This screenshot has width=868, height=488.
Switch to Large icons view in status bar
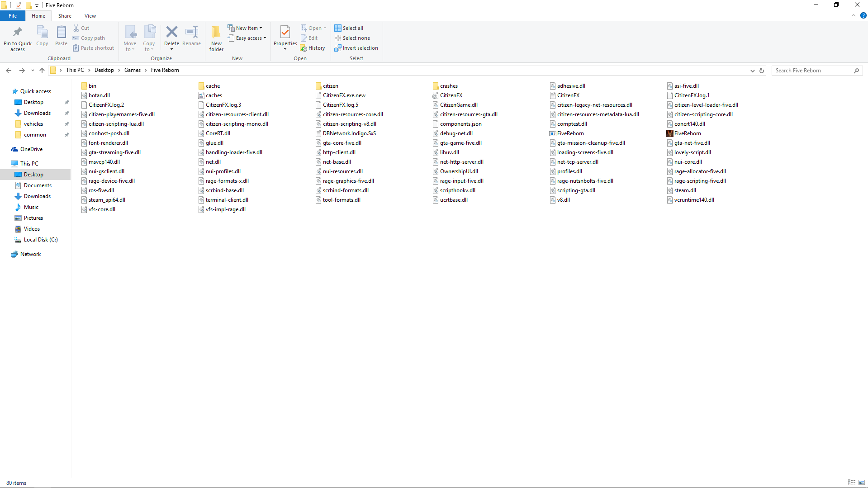862,483
